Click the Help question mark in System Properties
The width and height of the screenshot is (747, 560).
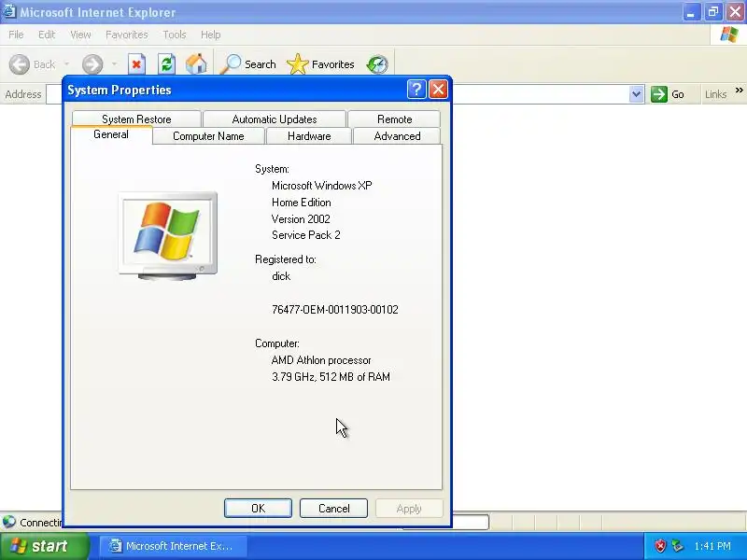pos(416,89)
